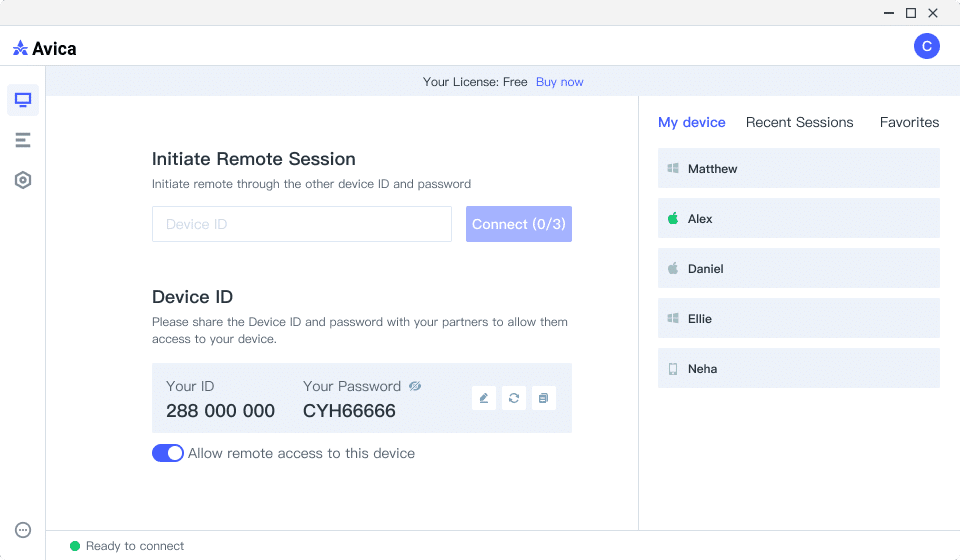Refresh the password with the refresh icon
Viewport: 960px width, 560px height.
coord(514,398)
